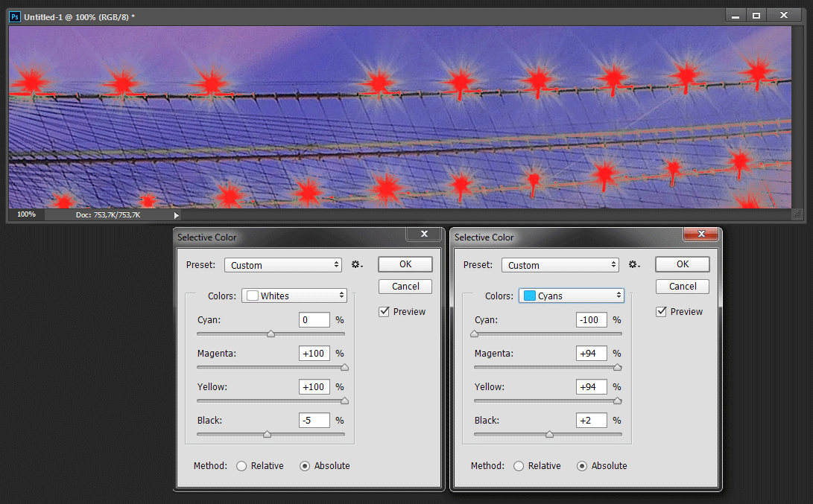
Task: Select Relative method in Whites dialog
Action: coord(241,466)
